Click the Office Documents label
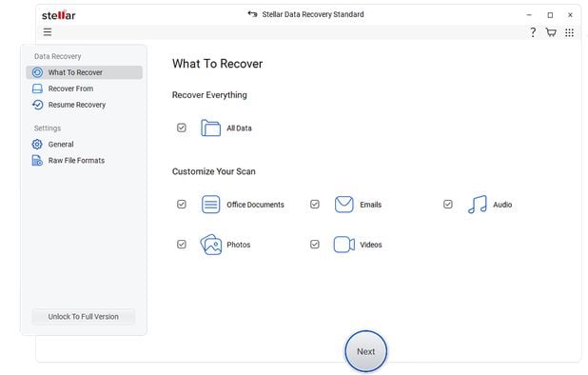Screen dimensions: 588x375 [x=255, y=205]
